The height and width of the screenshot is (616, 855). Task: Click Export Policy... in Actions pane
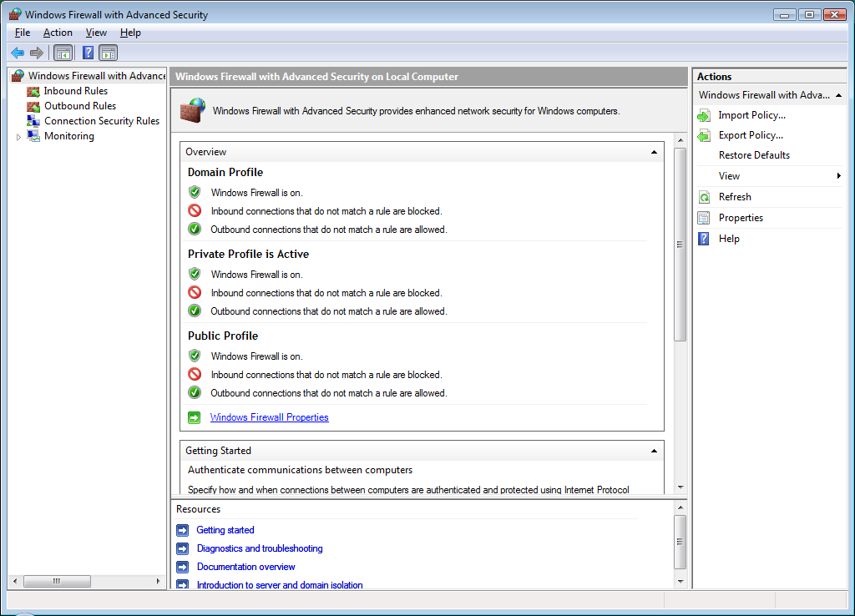coord(751,135)
